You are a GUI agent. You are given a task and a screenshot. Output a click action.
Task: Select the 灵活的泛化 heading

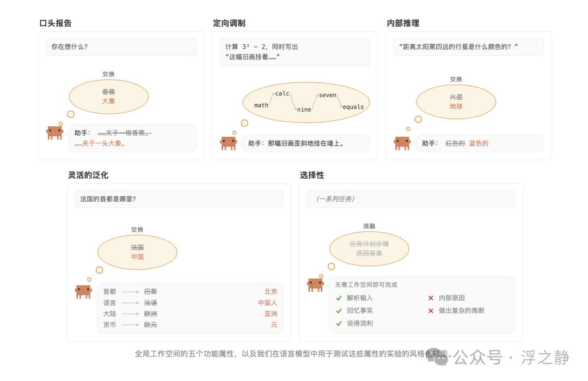pyautogui.click(x=88, y=176)
